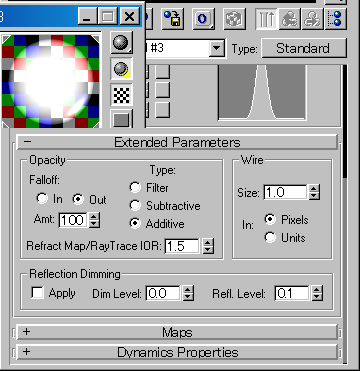Collapse the Extended Parameters rollout
360x371 pixels.
[x=177, y=142]
